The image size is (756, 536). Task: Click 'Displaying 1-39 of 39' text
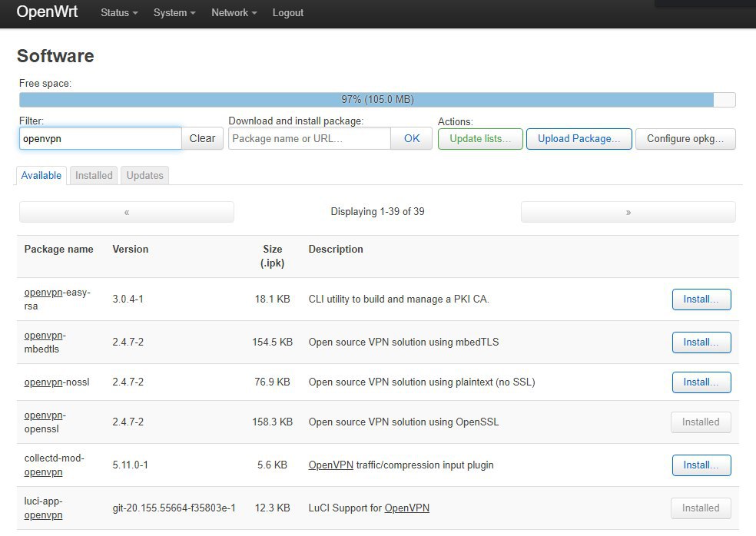coord(377,212)
